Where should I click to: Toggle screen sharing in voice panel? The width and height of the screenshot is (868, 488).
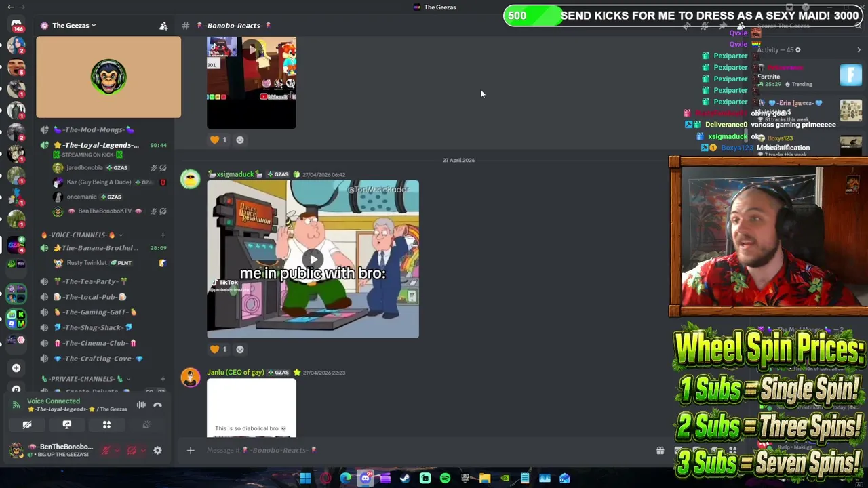(66, 424)
